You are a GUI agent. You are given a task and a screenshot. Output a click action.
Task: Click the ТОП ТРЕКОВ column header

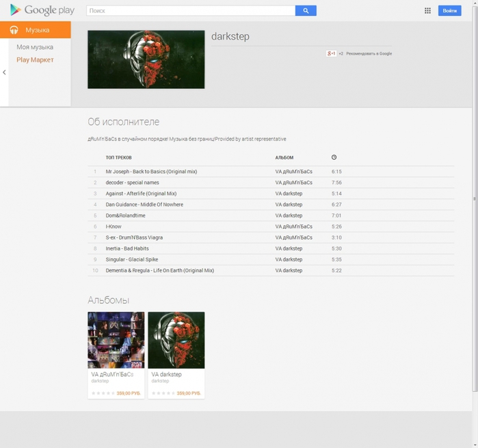point(118,157)
